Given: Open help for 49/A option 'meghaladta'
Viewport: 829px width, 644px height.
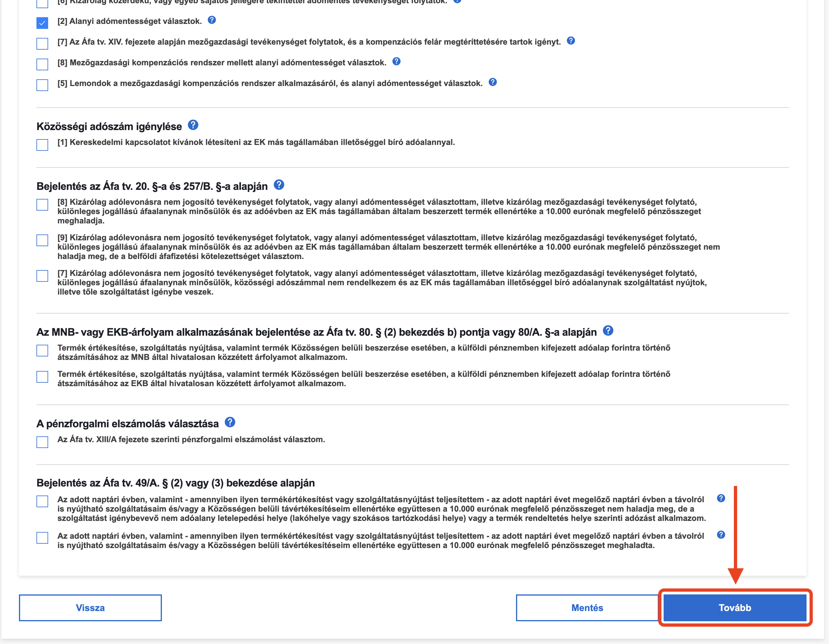Looking at the screenshot, I should click(x=721, y=535).
